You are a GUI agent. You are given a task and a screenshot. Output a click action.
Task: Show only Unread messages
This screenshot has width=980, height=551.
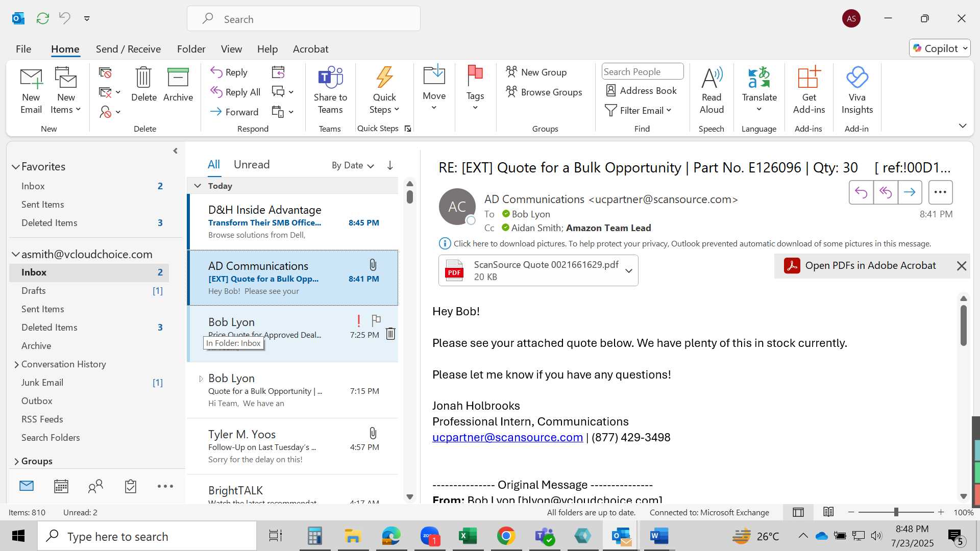[252, 165]
